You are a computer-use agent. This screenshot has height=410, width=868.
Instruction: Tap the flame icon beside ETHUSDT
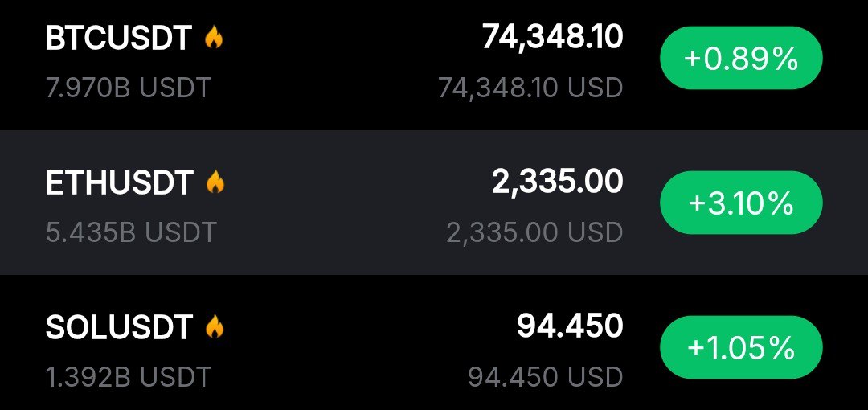point(215,182)
